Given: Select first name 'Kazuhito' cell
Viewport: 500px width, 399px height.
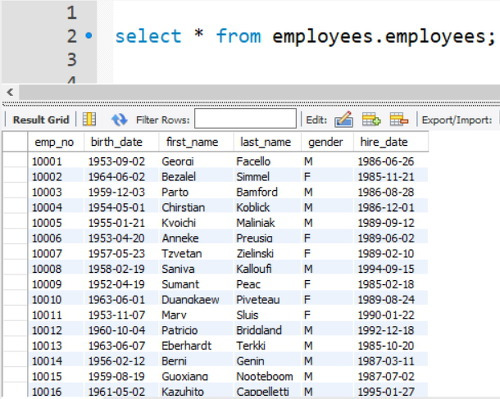Looking at the screenshot, I should (196, 391).
